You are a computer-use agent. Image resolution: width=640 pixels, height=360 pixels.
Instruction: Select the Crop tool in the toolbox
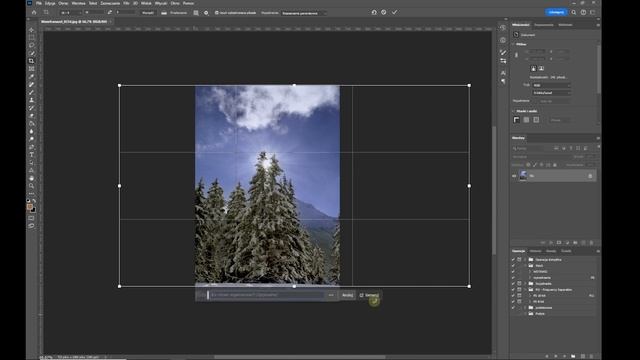click(31, 61)
